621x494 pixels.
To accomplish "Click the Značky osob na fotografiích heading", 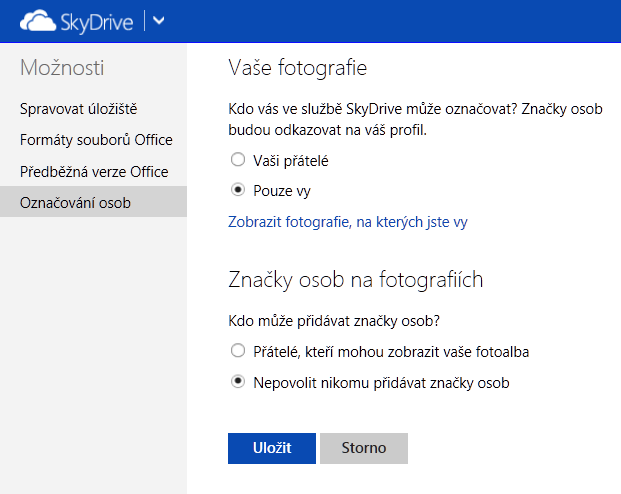I will click(x=356, y=280).
